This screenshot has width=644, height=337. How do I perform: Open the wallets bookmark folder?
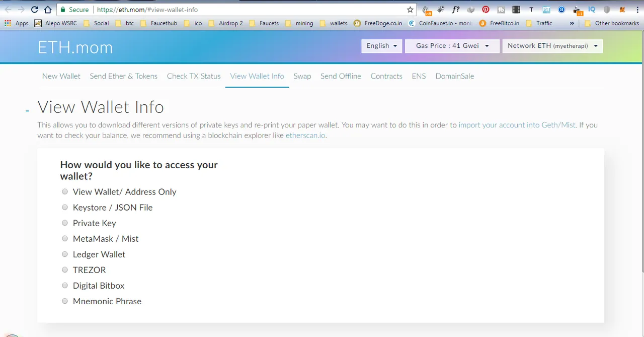click(x=333, y=23)
